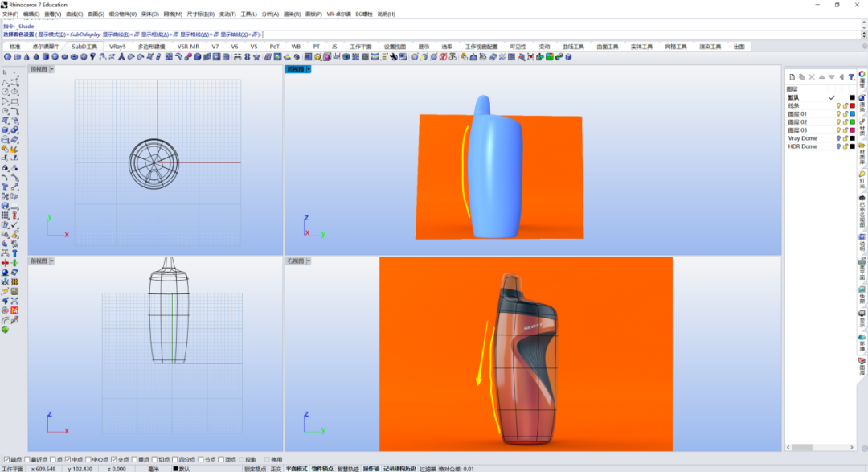The width and height of the screenshot is (868, 472).
Task: Toggle 操作轴 in status bar
Action: [371, 469]
